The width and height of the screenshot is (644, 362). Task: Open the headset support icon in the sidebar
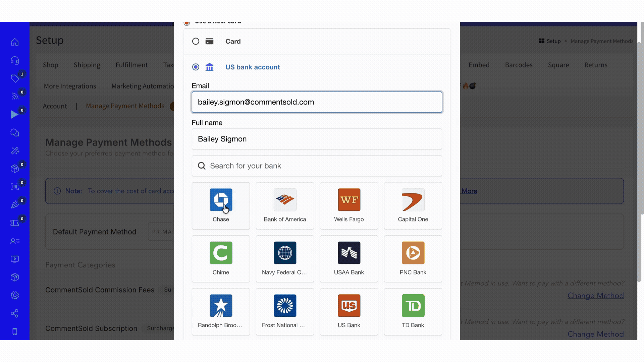click(15, 60)
